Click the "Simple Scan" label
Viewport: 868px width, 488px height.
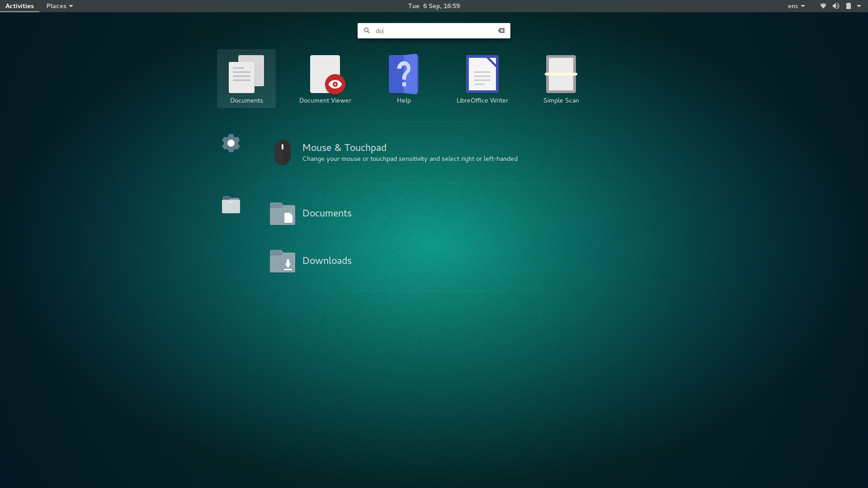tap(561, 100)
